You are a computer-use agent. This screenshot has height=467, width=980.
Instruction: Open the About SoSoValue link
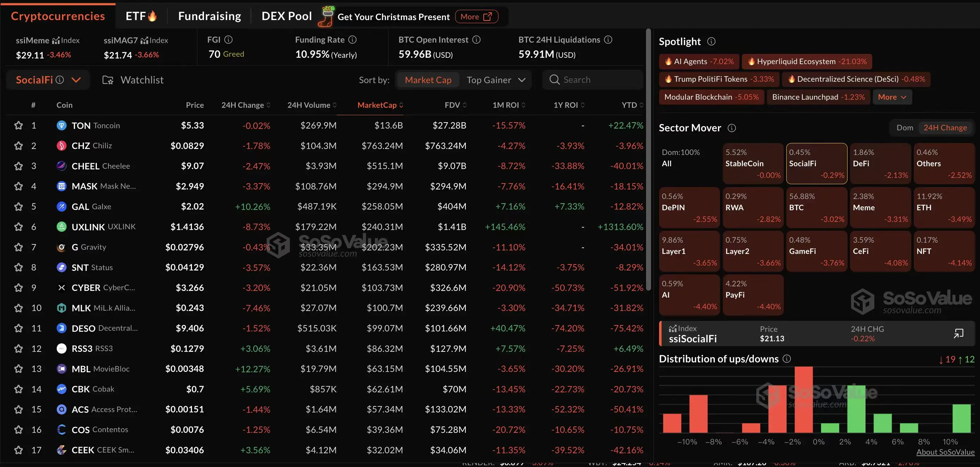coord(945,452)
